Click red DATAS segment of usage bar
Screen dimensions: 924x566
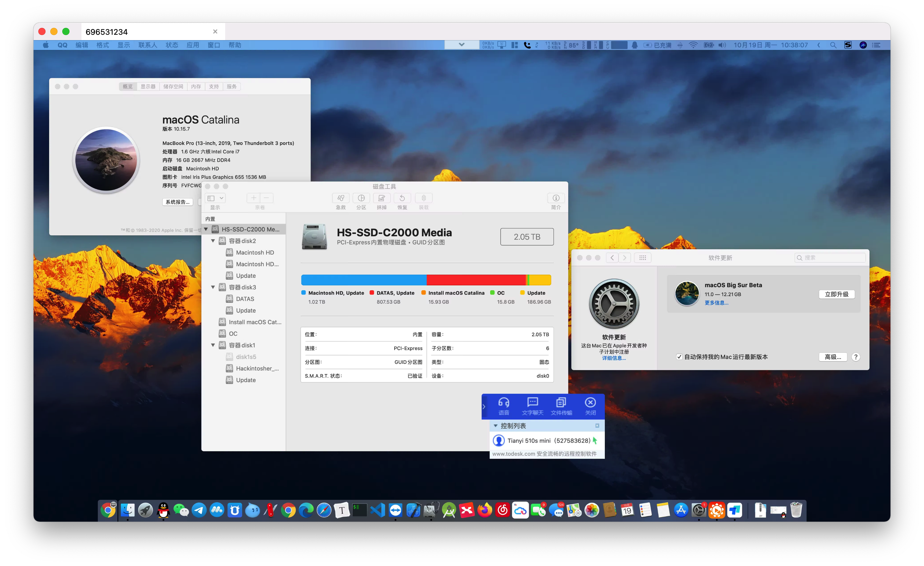click(x=476, y=280)
